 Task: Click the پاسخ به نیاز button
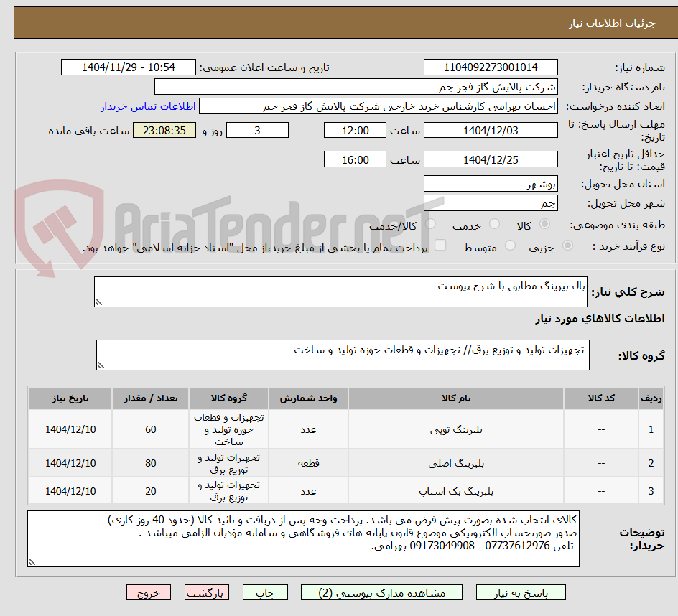[521, 592]
